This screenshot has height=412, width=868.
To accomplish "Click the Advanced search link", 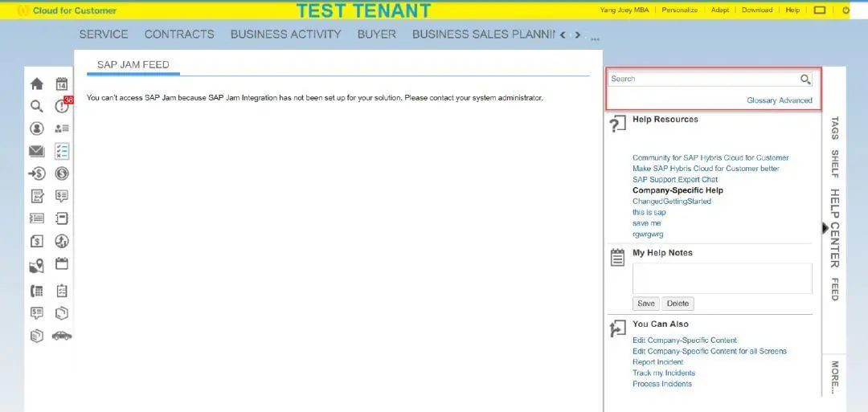I will pyautogui.click(x=796, y=100).
